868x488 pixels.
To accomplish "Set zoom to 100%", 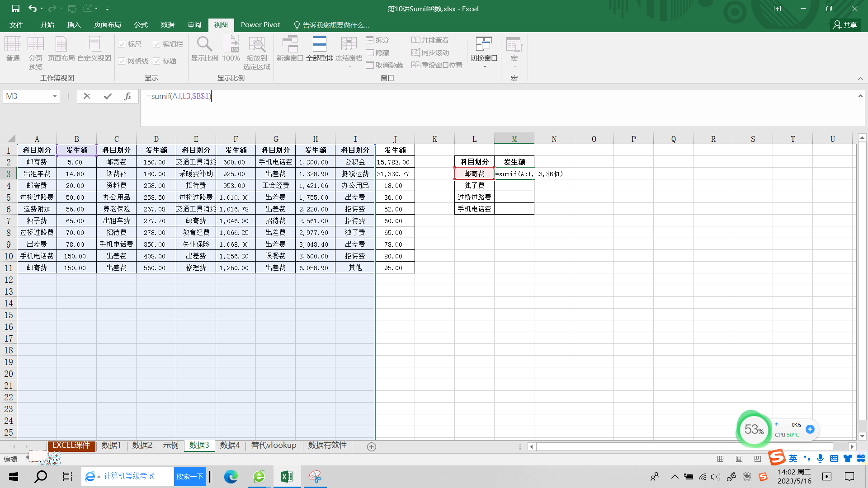I will pos(231,49).
